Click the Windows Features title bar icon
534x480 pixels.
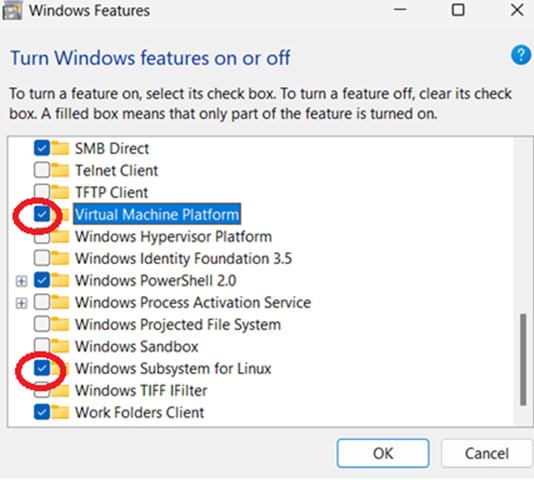click(12, 10)
